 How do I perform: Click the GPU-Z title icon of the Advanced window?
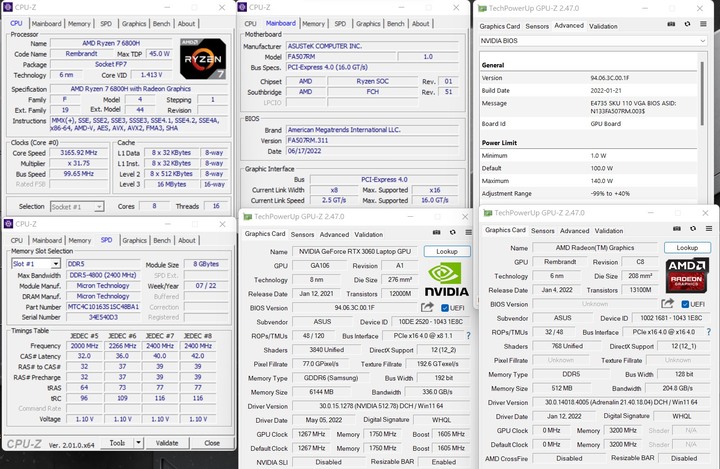[x=482, y=8]
